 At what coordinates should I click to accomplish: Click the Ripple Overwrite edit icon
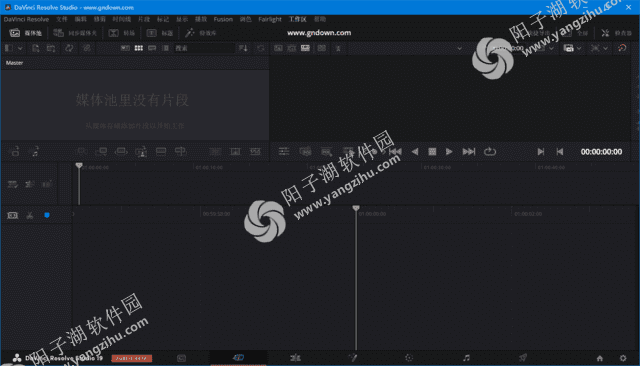[121, 152]
